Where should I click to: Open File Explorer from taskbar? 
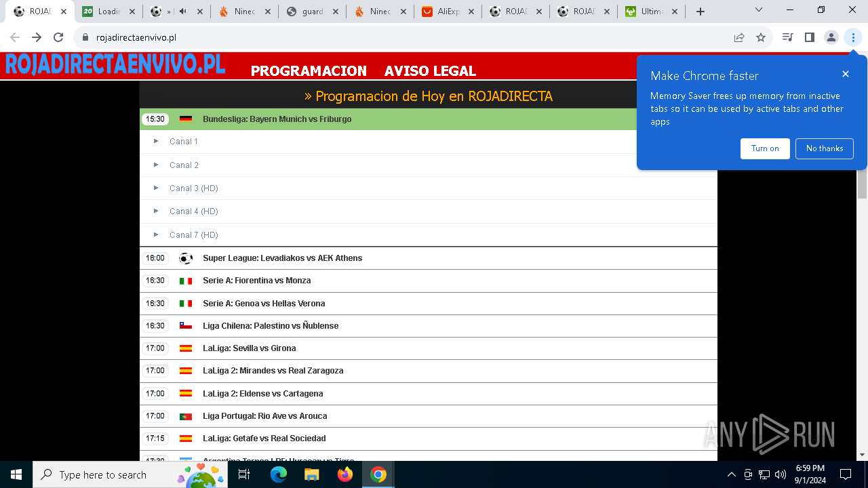tap(312, 474)
